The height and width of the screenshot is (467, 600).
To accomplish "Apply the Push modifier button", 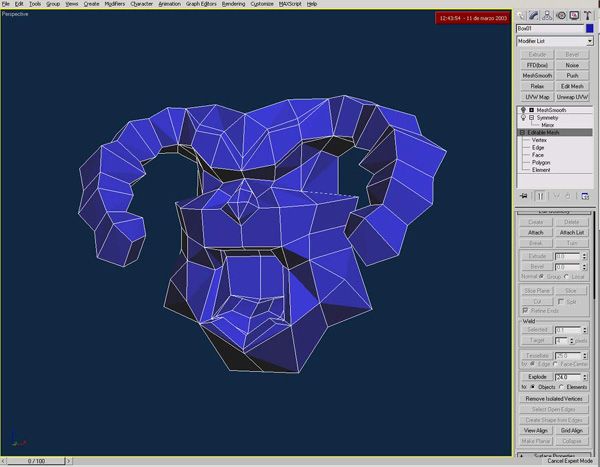I will (572, 76).
